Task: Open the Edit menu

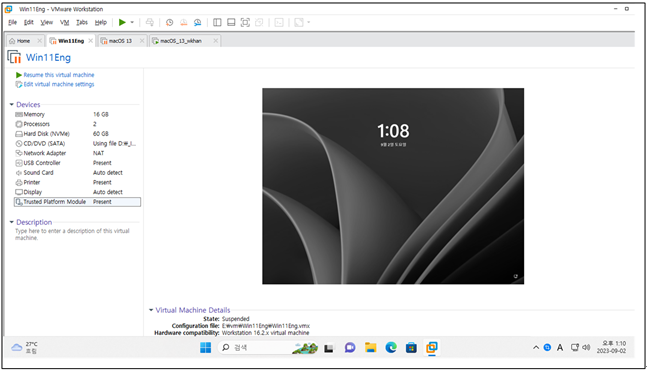Action: tap(28, 22)
